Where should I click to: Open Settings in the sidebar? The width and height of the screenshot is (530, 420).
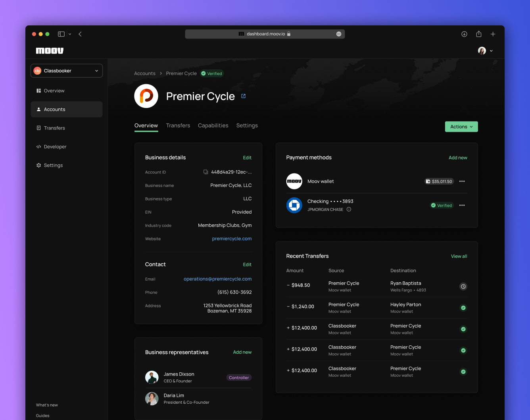click(x=67, y=165)
